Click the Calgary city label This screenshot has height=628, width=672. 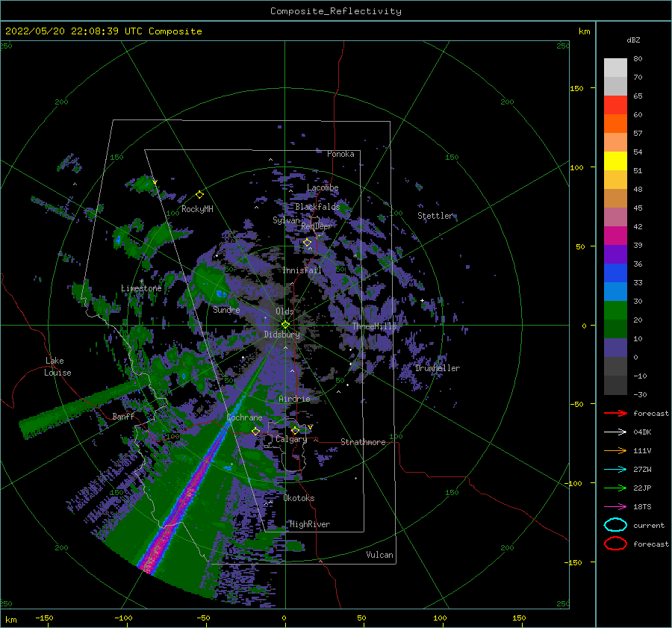click(291, 439)
